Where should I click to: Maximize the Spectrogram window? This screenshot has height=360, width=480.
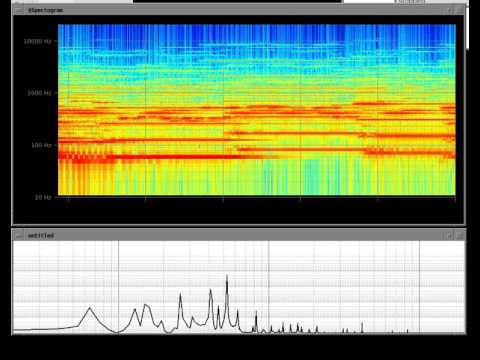point(460,10)
